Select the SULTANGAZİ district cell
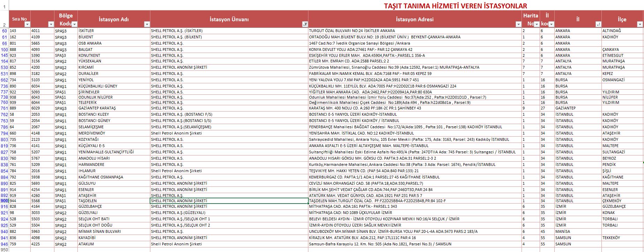Image resolution: width=644 pixels, height=252 pixels. coord(622,152)
